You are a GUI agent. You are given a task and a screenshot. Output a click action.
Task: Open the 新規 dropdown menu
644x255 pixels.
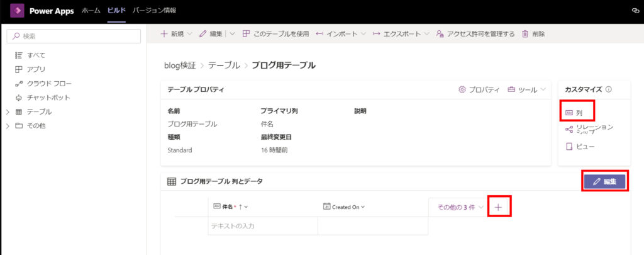tap(177, 34)
